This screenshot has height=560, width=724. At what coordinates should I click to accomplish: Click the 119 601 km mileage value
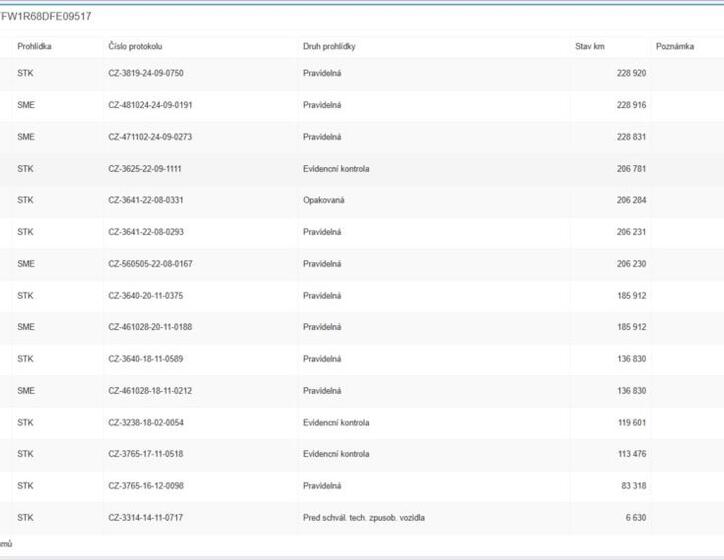[631, 423]
